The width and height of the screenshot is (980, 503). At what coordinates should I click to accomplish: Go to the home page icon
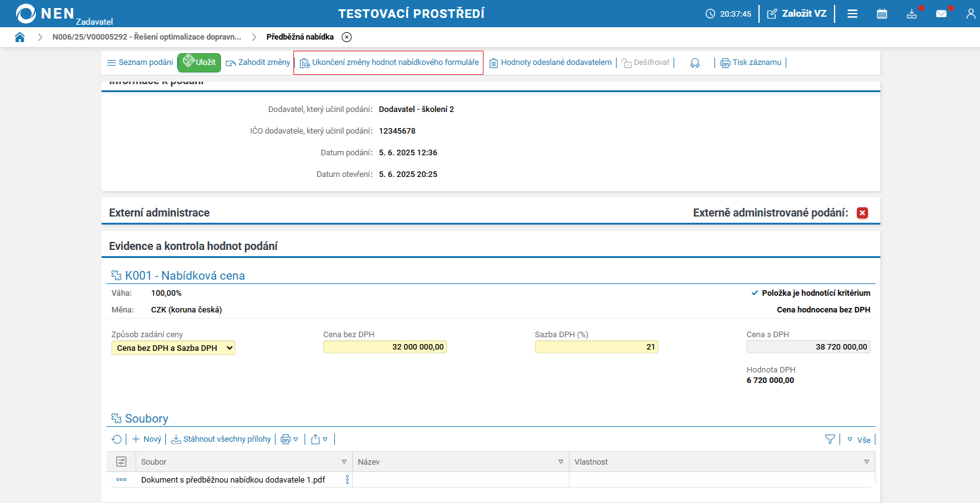pyautogui.click(x=20, y=37)
